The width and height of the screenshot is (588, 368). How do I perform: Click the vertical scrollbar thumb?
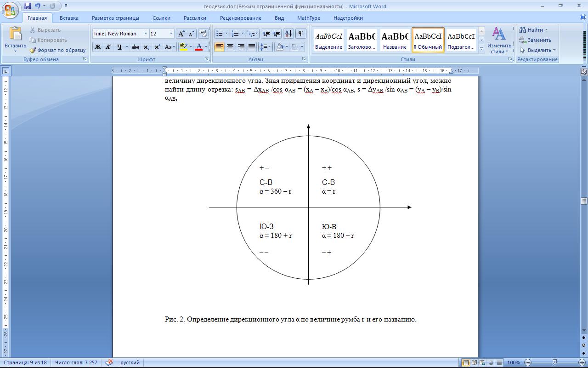click(x=584, y=201)
